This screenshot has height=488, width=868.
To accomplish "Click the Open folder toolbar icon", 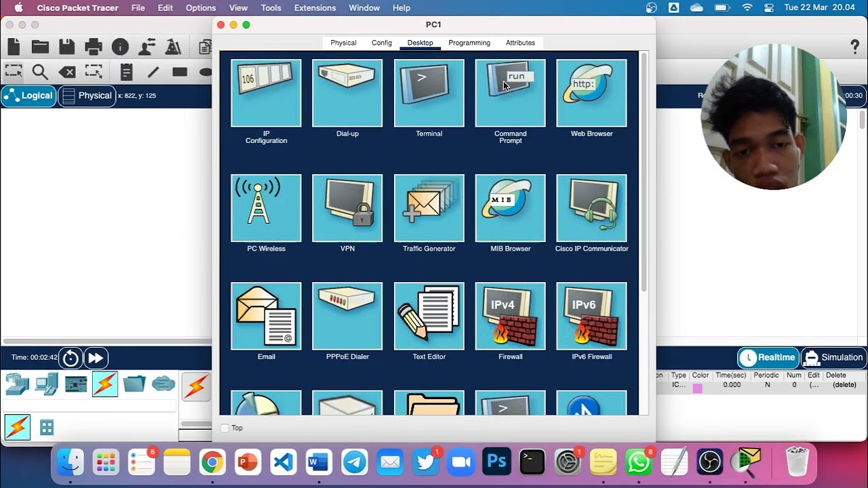I will click(x=40, y=47).
